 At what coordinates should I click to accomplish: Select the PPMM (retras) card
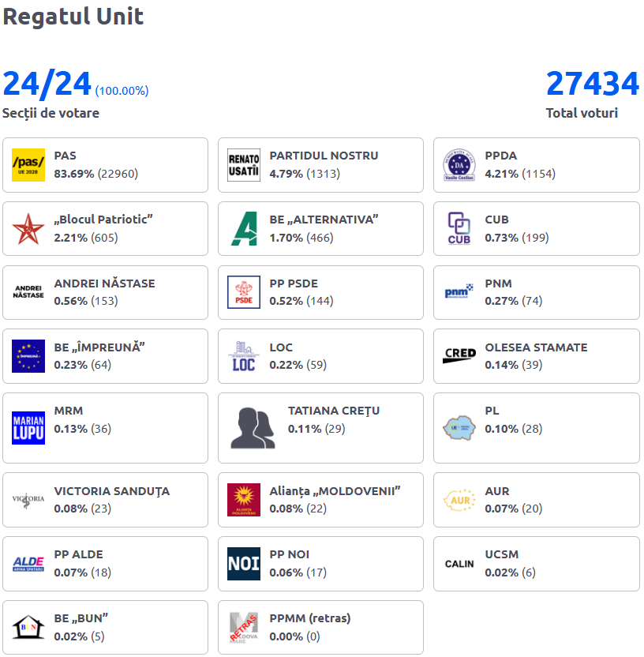pyautogui.click(x=320, y=628)
